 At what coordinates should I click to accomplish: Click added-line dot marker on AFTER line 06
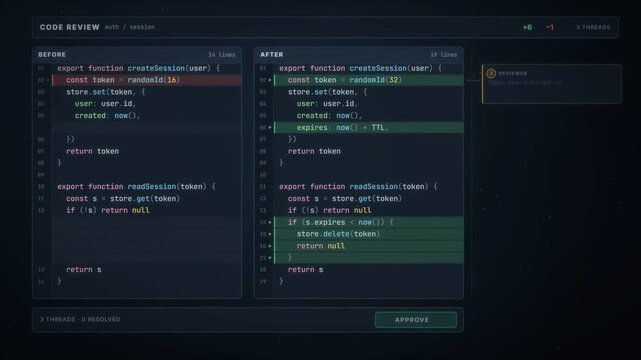coord(270,127)
